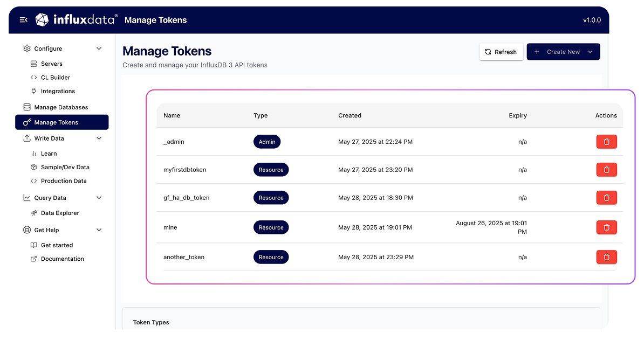Open Get started guide
644x347 pixels.
pyautogui.click(x=57, y=245)
